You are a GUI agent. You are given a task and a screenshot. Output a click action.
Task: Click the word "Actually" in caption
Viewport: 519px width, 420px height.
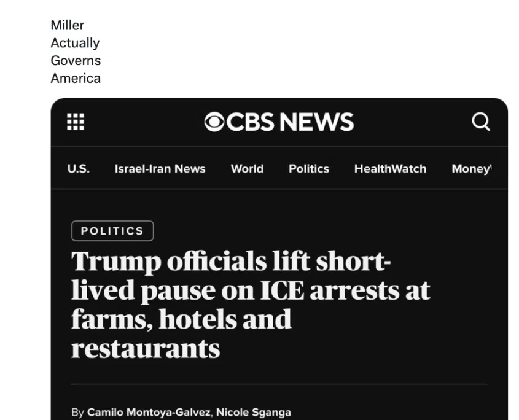click(x=75, y=43)
